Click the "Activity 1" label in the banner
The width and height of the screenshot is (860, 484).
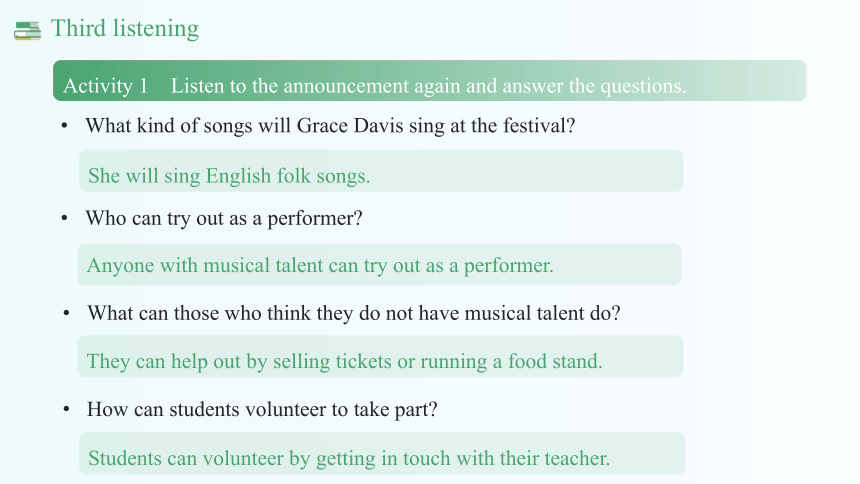tap(105, 86)
